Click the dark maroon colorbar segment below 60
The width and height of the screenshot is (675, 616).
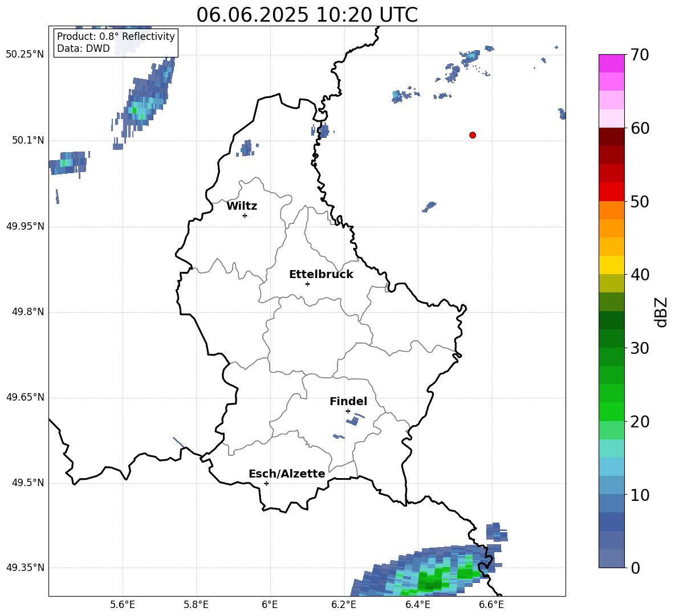[612, 136]
